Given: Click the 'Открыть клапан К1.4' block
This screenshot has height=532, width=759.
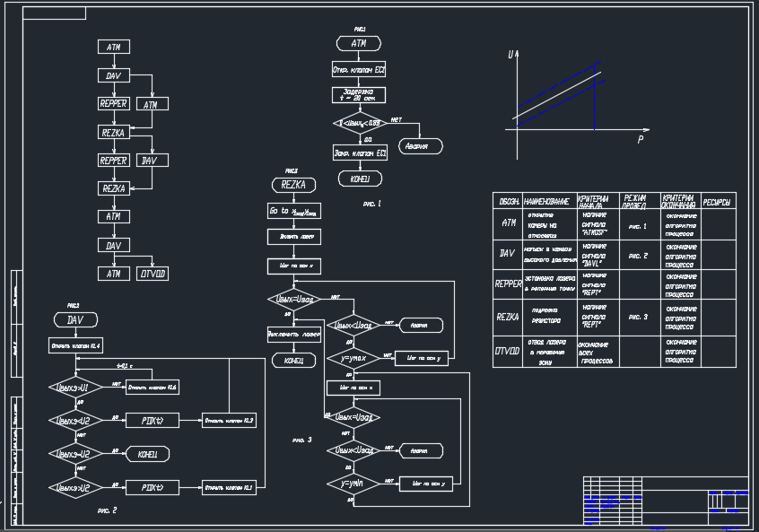Looking at the screenshot, I should [x=75, y=345].
